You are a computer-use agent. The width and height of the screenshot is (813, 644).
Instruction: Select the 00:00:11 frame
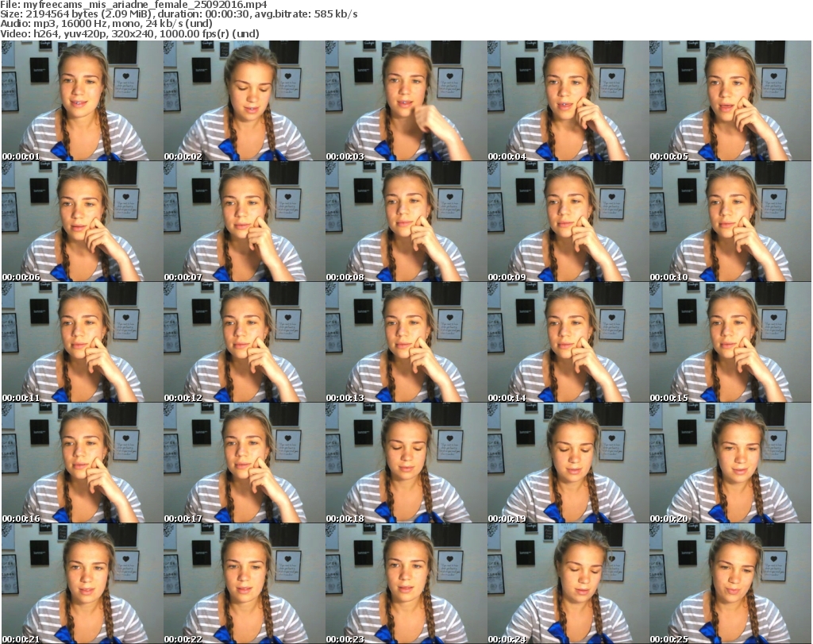click(x=81, y=342)
